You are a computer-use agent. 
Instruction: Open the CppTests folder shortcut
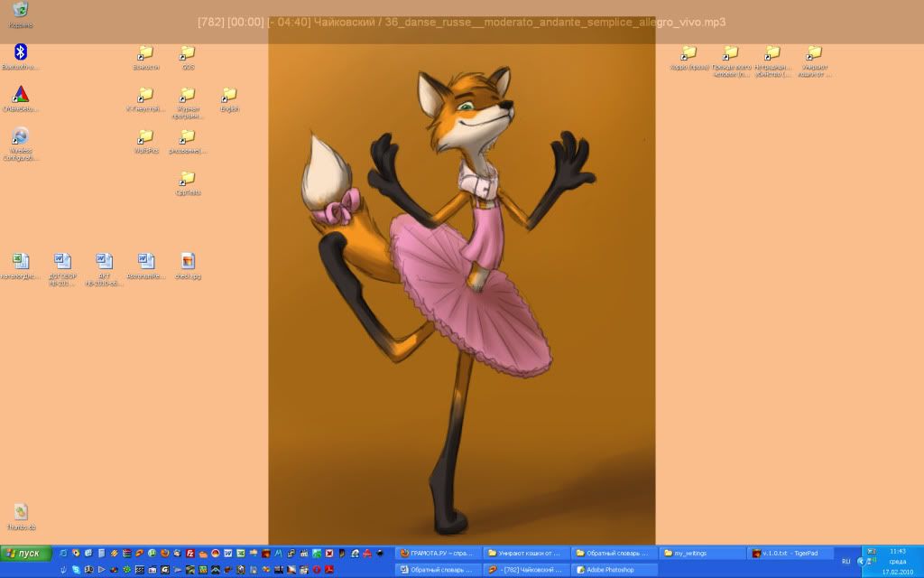coord(187,179)
